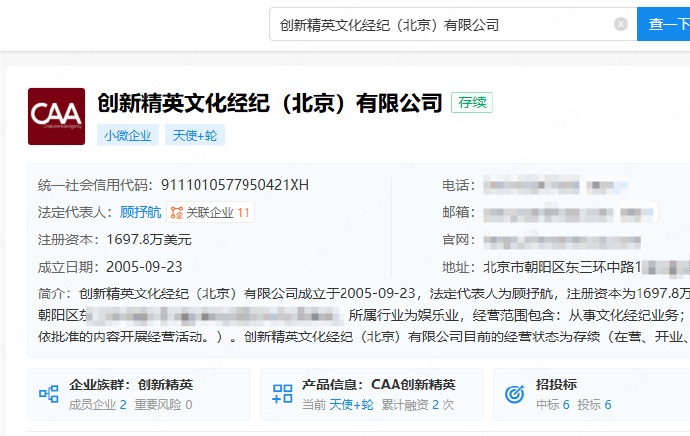
Task: Click the 企业族群 network icon
Action: (x=48, y=394)
